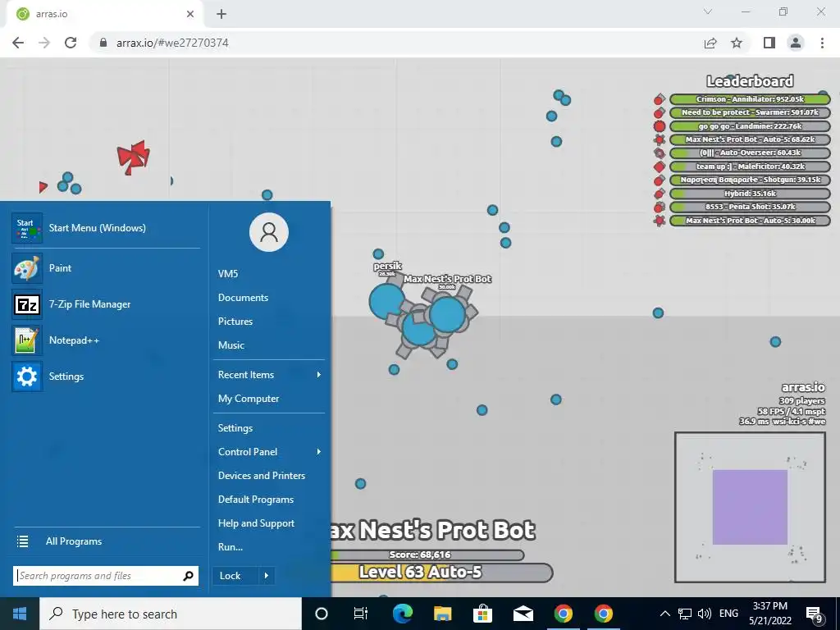This screenshot has height=630, width=840.
Task: Click the search magnifier in start menu
Action: (x=188, y=576)
